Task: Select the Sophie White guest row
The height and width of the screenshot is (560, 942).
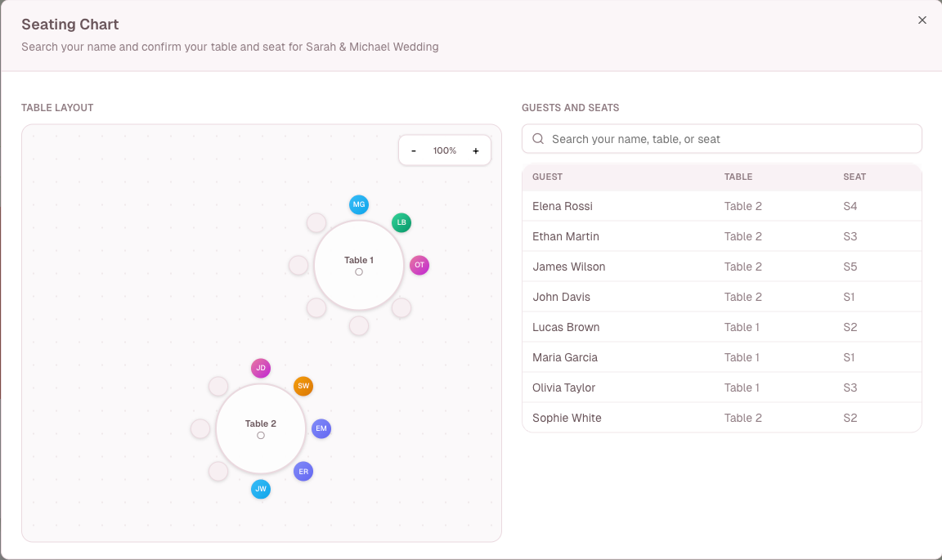Action: [721, 418]
